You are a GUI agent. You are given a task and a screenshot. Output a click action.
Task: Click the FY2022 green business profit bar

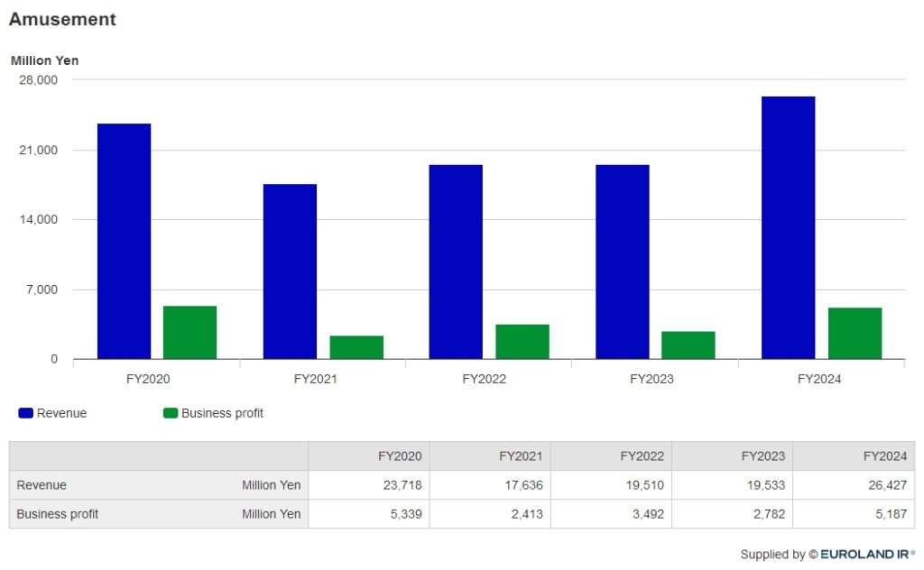pyautogui.click(x=522, y=342)
